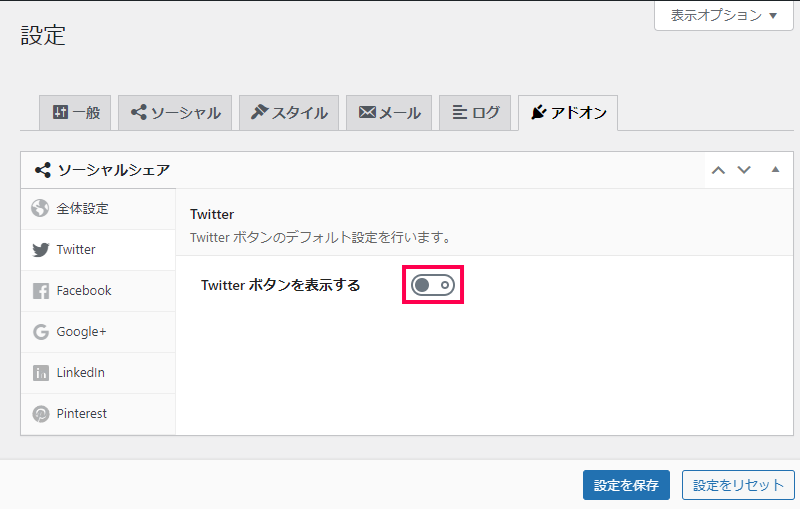The height and width of the screenshot is (509, 800).
Task: Select the アドオン tab
Action: coord(568,112)
